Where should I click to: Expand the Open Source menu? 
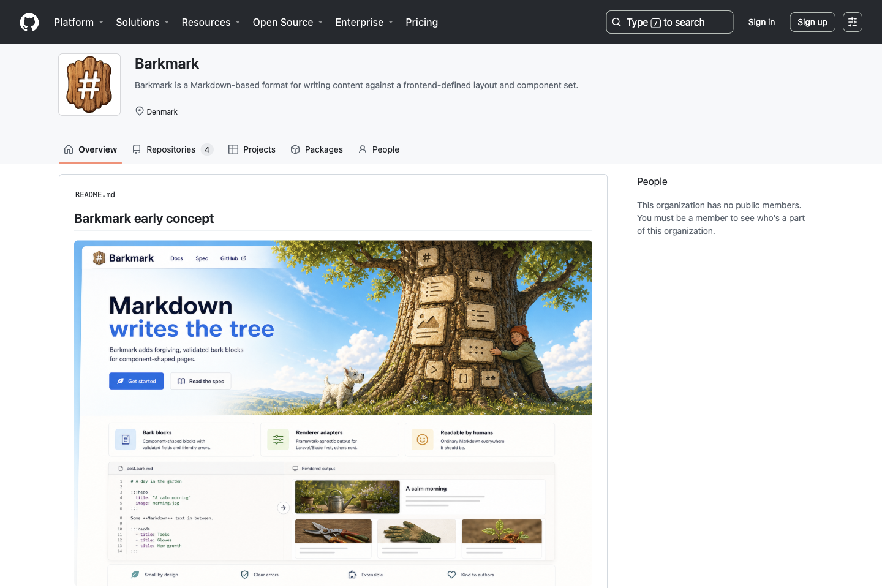288,22
